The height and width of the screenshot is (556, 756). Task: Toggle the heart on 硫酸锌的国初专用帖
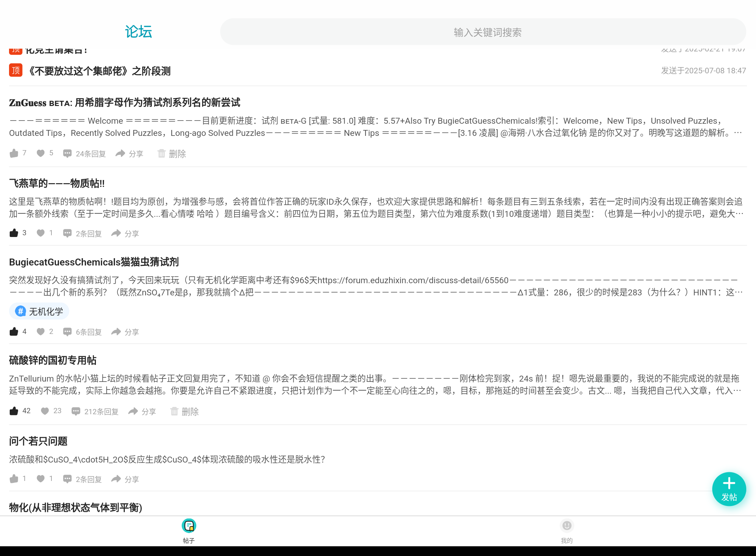[x=45, y=411]
